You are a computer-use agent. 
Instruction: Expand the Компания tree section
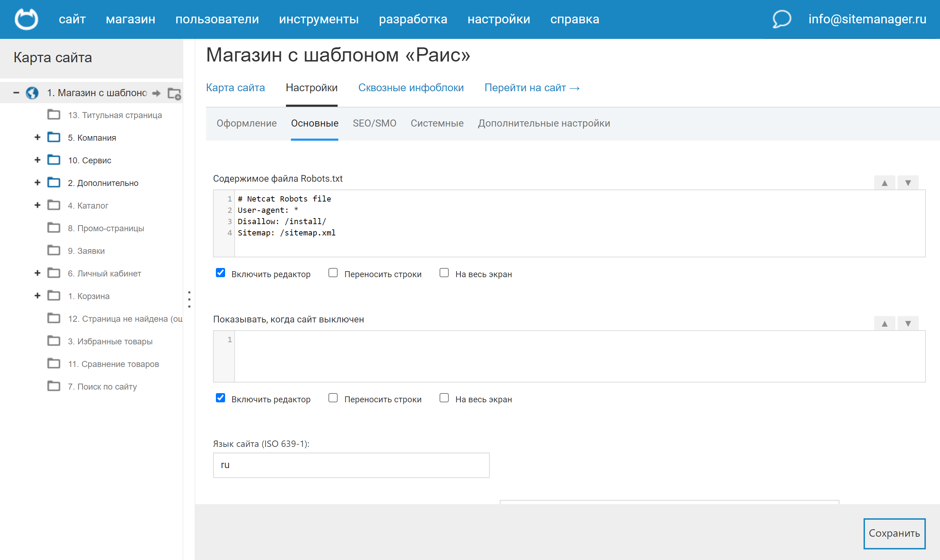[38, 138]
